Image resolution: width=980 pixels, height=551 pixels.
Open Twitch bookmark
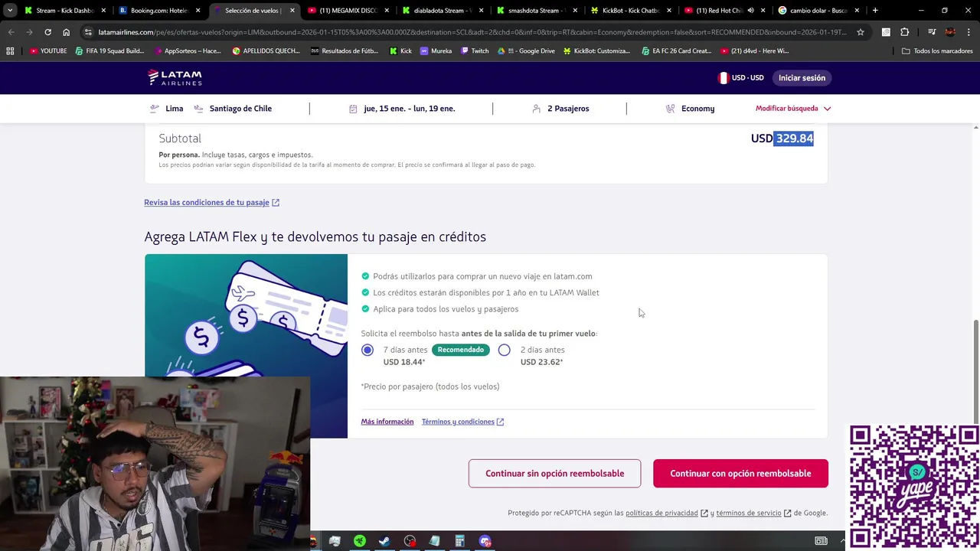[475, 51]
